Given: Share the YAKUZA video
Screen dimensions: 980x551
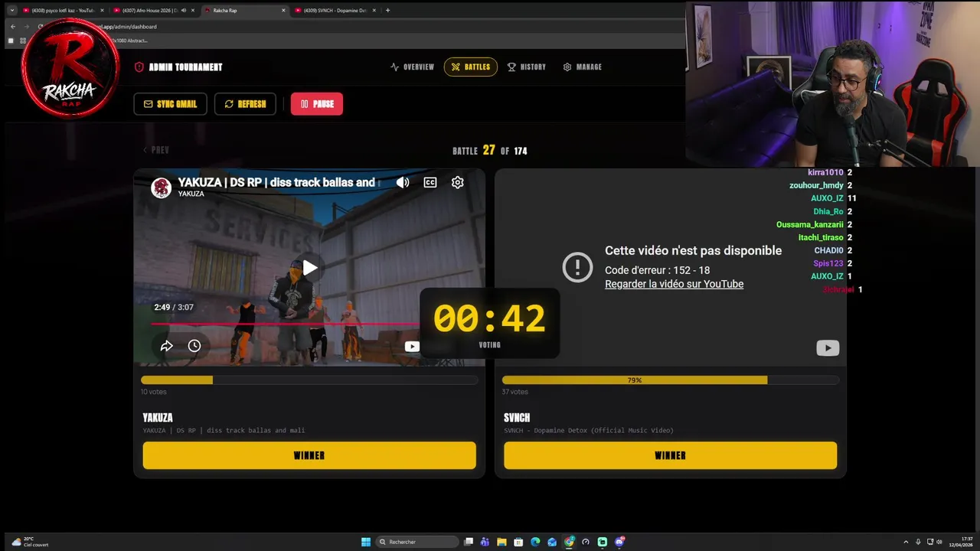Looking at the screenshot, I should coord(166,346).
